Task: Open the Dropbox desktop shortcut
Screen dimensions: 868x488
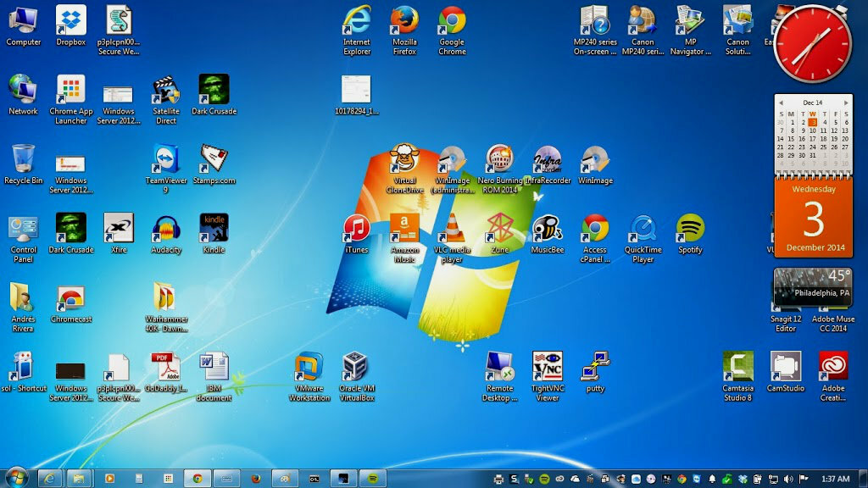Action: [x=71, y=26]
